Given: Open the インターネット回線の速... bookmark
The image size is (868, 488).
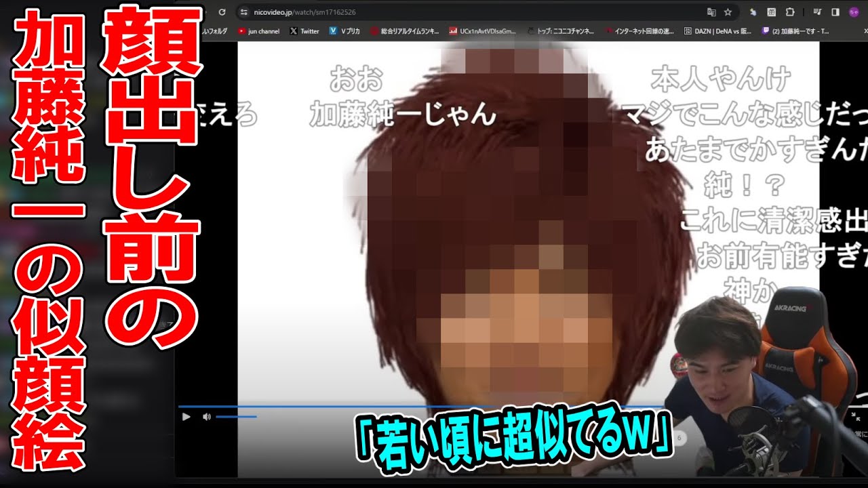Looking at the screenshot, I should pos(640,31).
